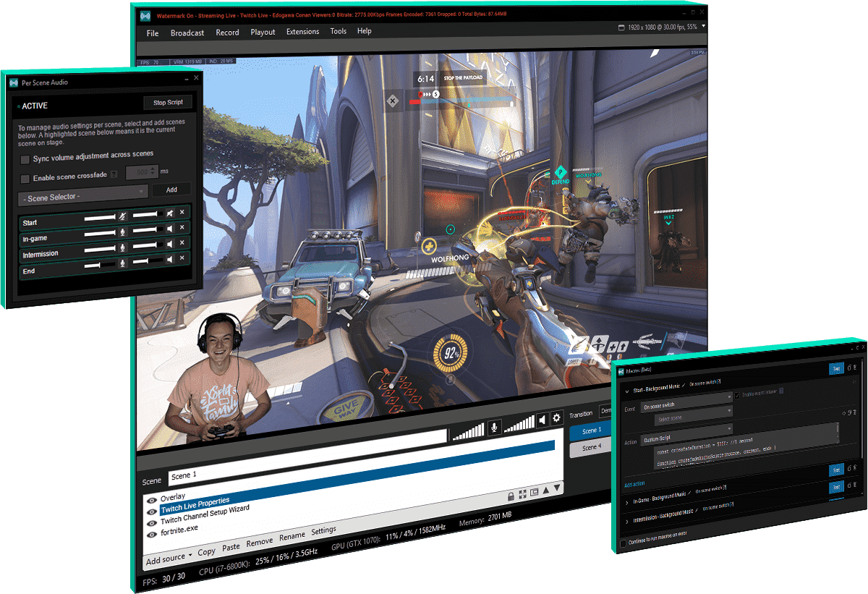Click the move-up arrow above source list

[545, 491]
